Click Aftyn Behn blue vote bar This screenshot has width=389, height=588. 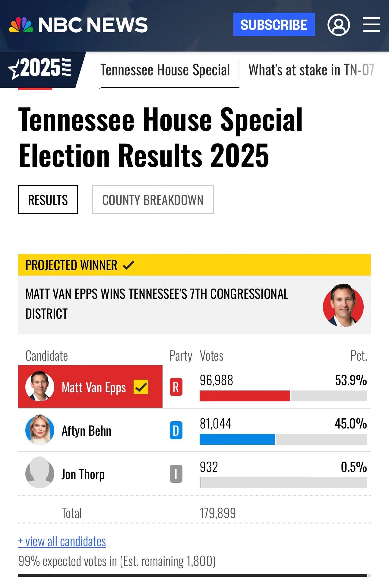pos(237,439)
